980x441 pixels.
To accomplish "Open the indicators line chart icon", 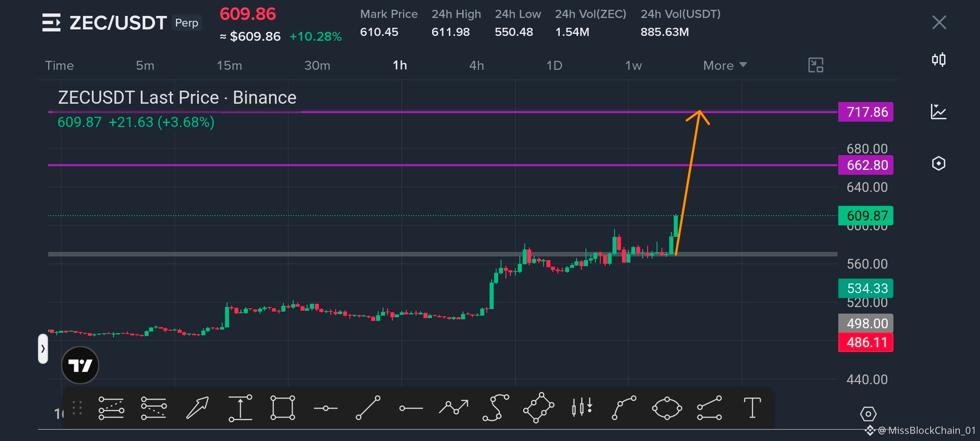I will coord(938,111).
